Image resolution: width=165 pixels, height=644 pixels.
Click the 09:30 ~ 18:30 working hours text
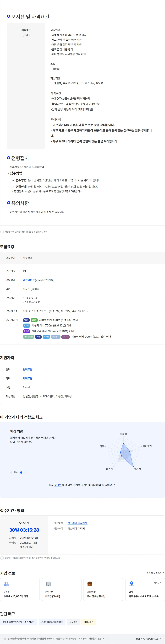click(33, 302)
